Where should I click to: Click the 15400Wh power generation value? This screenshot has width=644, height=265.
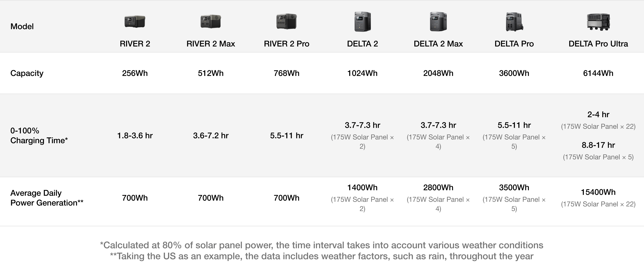click(x=598, y=192)
